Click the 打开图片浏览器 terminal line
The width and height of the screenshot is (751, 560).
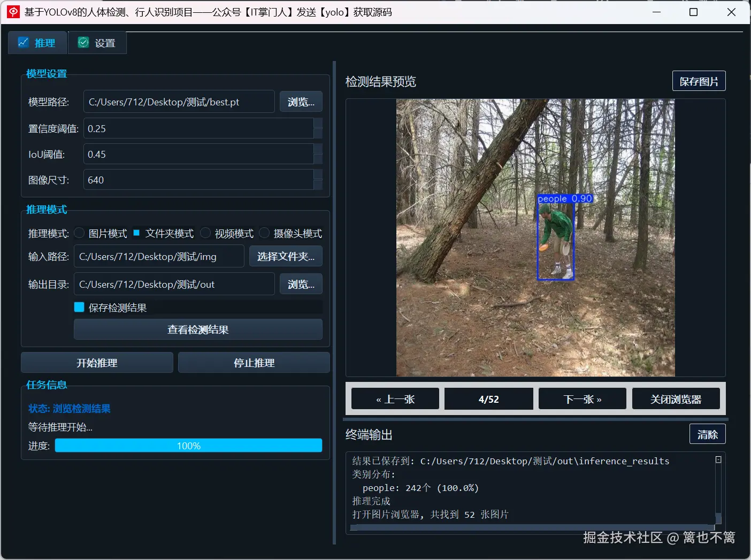pos(430,515)
